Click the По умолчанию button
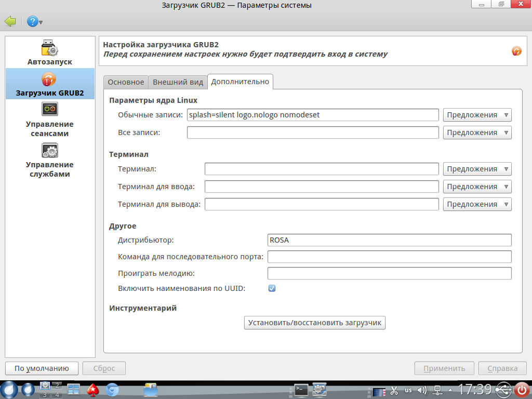 click(x=42, y=368)
